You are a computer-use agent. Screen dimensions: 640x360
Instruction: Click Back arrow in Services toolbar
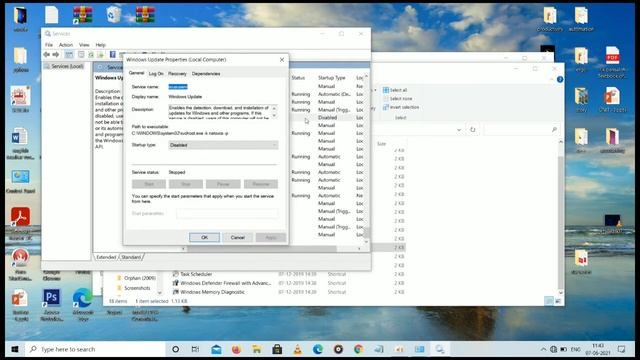coord(47,55)
